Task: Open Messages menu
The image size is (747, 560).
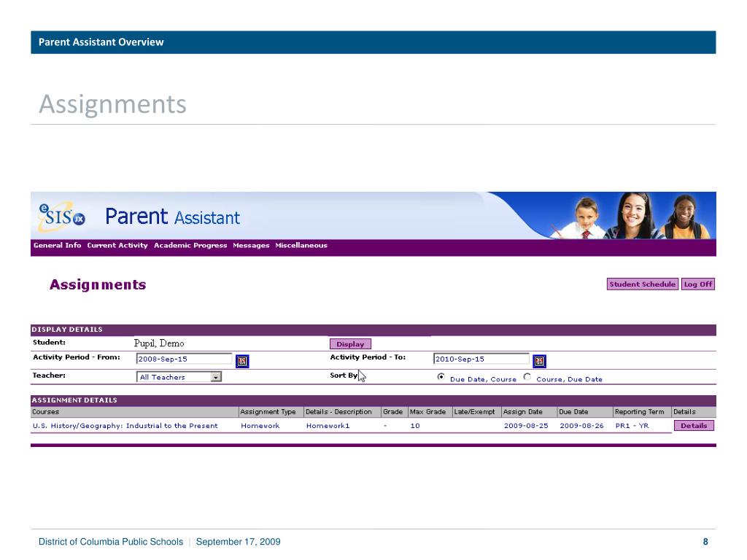Action: [x=251, y=245]
